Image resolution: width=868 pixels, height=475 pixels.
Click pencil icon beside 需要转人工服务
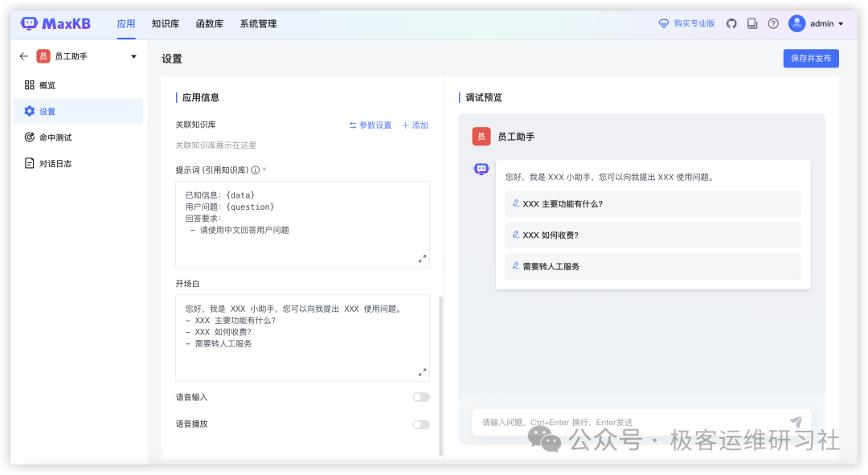pyautogui.click(x=515, y=266)
